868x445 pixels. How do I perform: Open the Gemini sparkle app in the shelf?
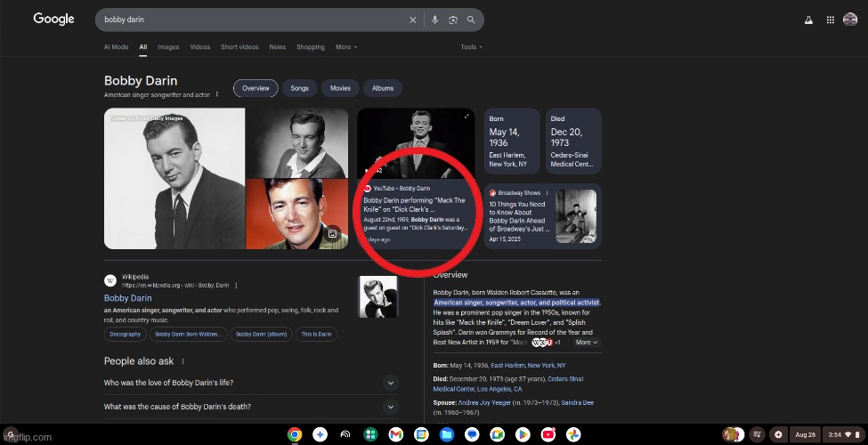coord(320,434)
